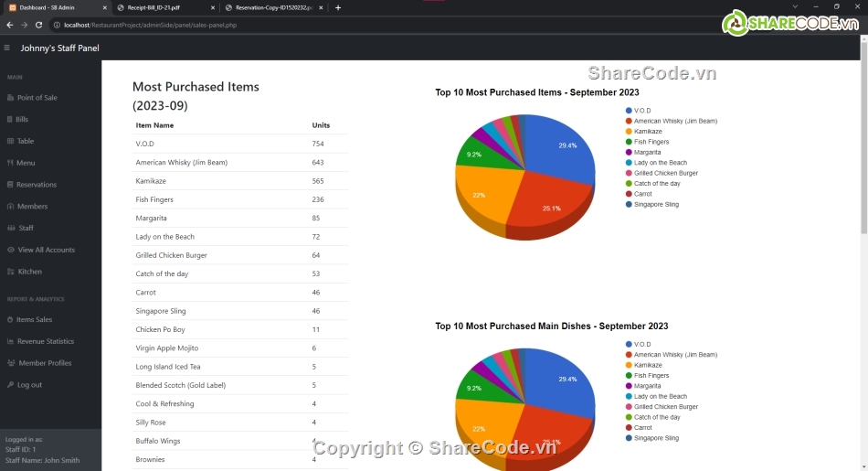Reload the page with the refresh icon
This screenshot has height=471, width=868.
(38, 25)
